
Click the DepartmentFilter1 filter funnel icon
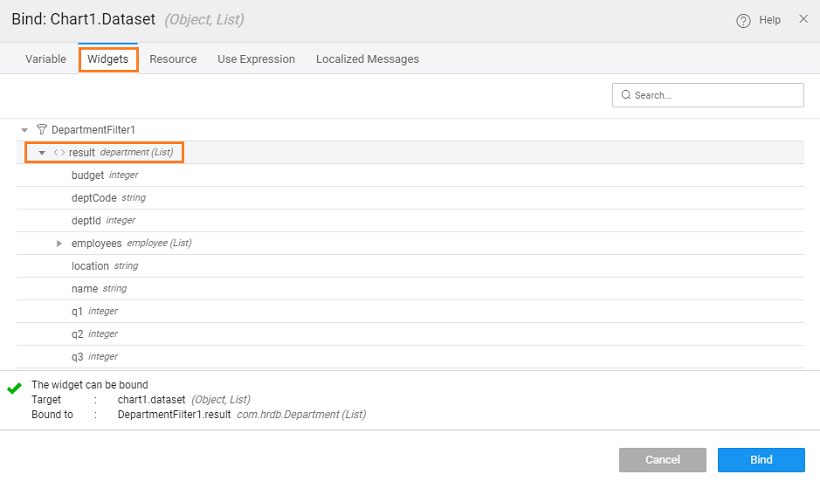pos(41,130)
